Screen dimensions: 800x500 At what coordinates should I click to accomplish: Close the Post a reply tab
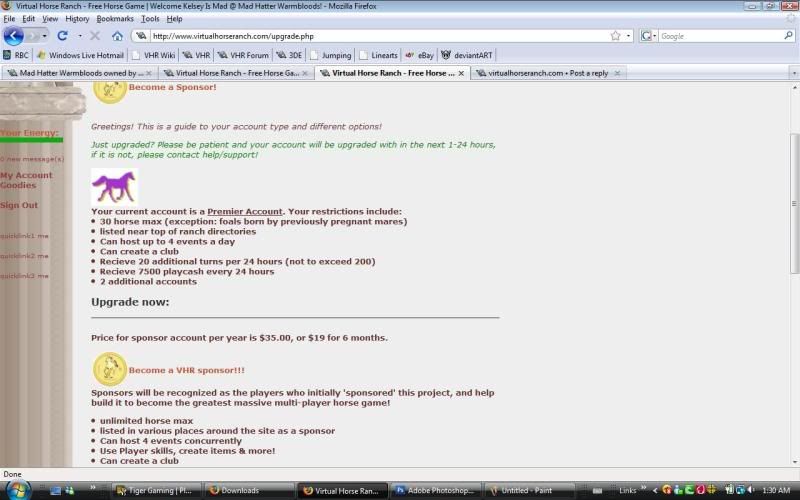[x=617, y=73]
